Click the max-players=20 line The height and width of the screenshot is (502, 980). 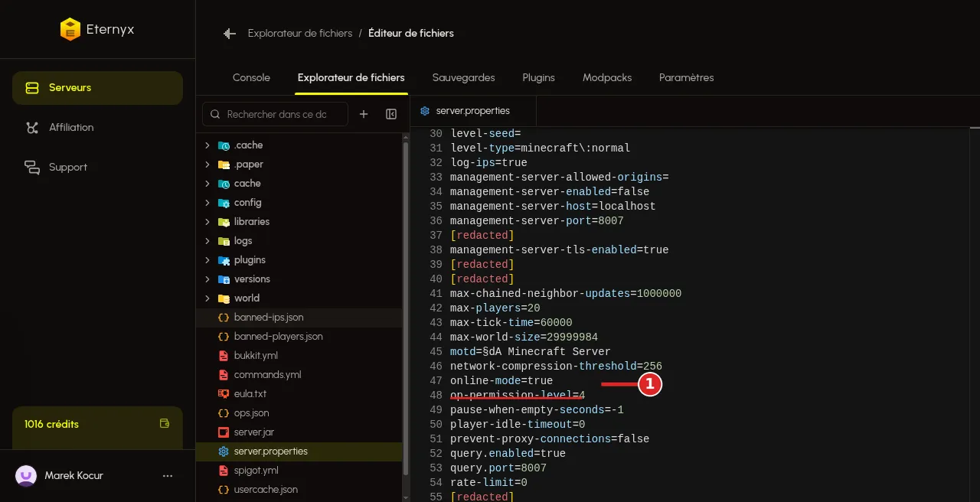coord(495,308)
